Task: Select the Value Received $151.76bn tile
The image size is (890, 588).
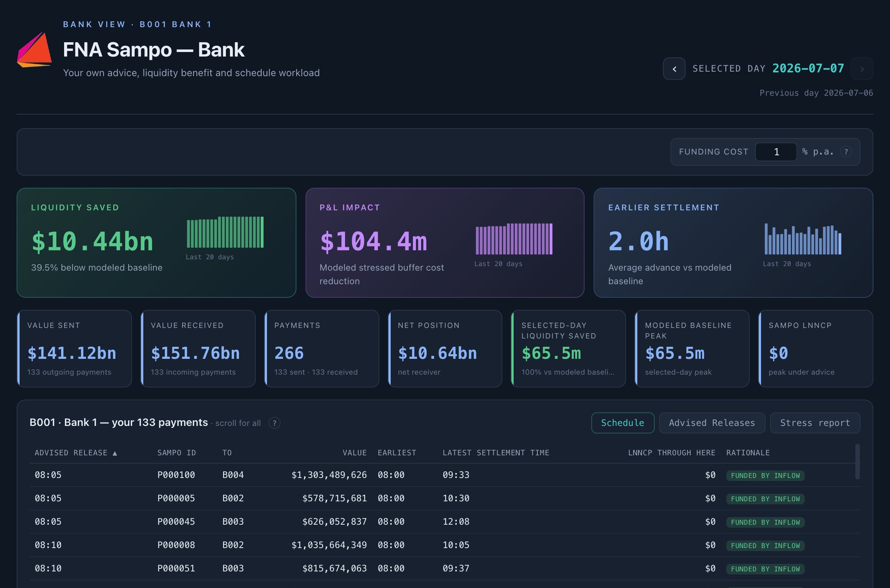Action: (198, 349)
